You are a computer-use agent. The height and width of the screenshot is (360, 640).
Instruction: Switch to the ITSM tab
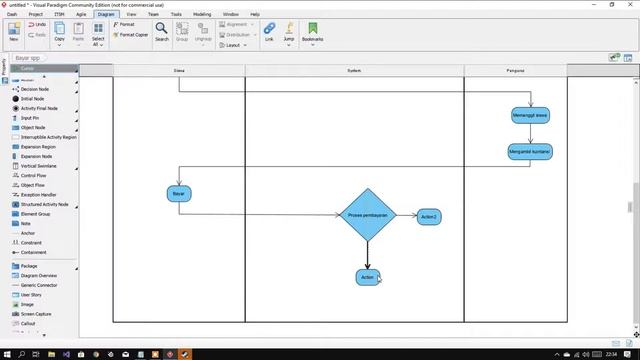tap(59, 14)
